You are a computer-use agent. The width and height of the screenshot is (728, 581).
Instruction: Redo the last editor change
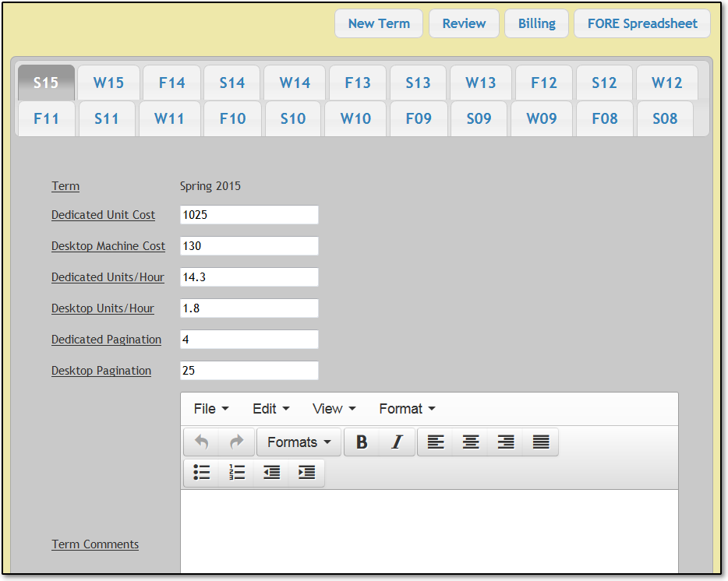pos(237,442)
